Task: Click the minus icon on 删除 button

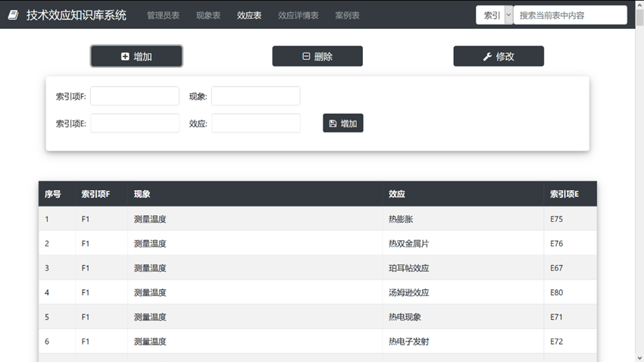Action: pyautogui.click(x=306, y=56)
